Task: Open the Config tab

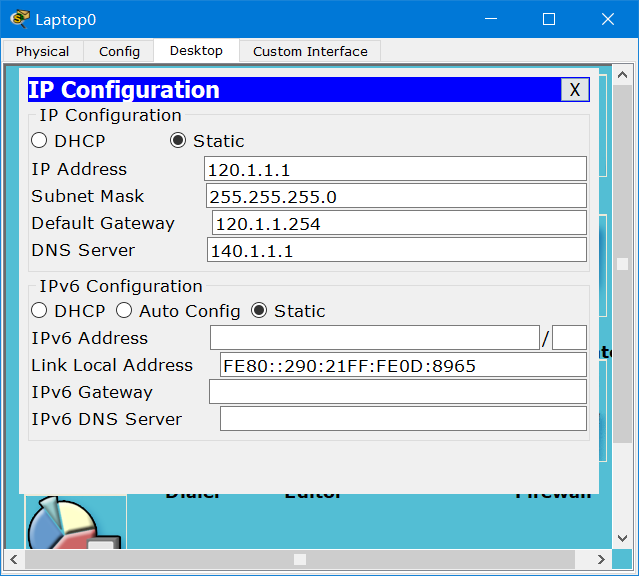Action: coord(119,51)
